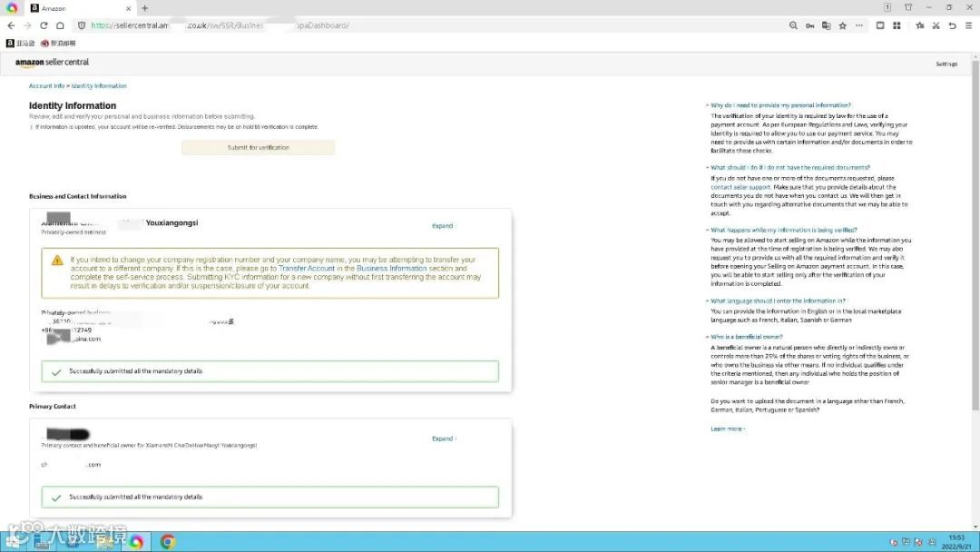Reload the Seller Central page
980x552 pixels.
click(x=44, y=25)
